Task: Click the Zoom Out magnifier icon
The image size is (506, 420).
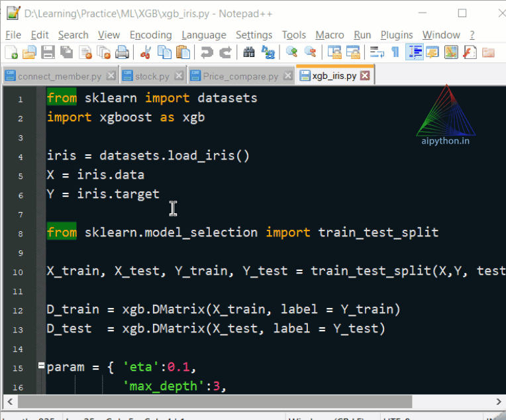Action: pos(310,52)
